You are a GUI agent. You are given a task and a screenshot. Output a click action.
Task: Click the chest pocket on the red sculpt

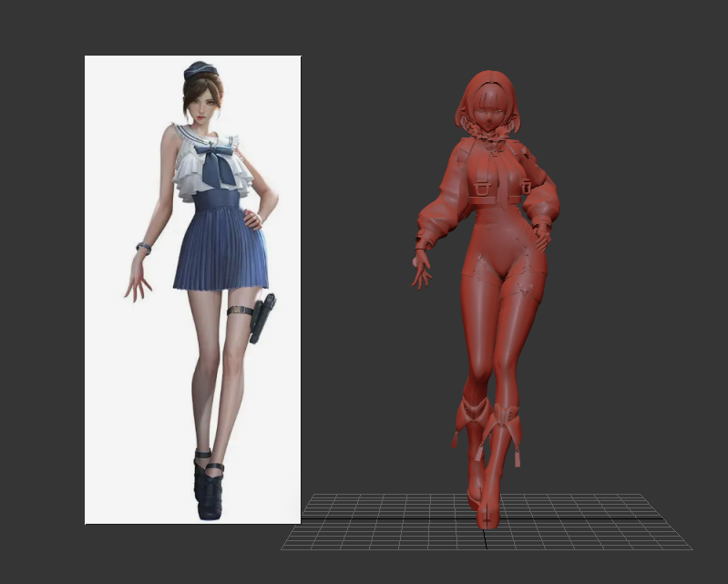tap(483, 190)
